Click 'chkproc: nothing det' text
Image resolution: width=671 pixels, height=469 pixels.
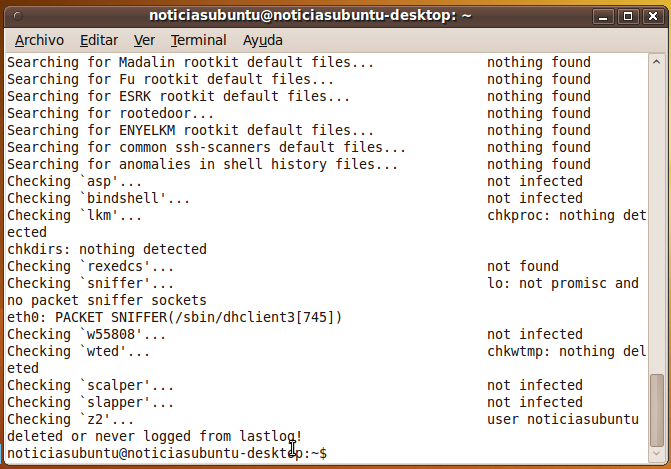coord(567,216)
